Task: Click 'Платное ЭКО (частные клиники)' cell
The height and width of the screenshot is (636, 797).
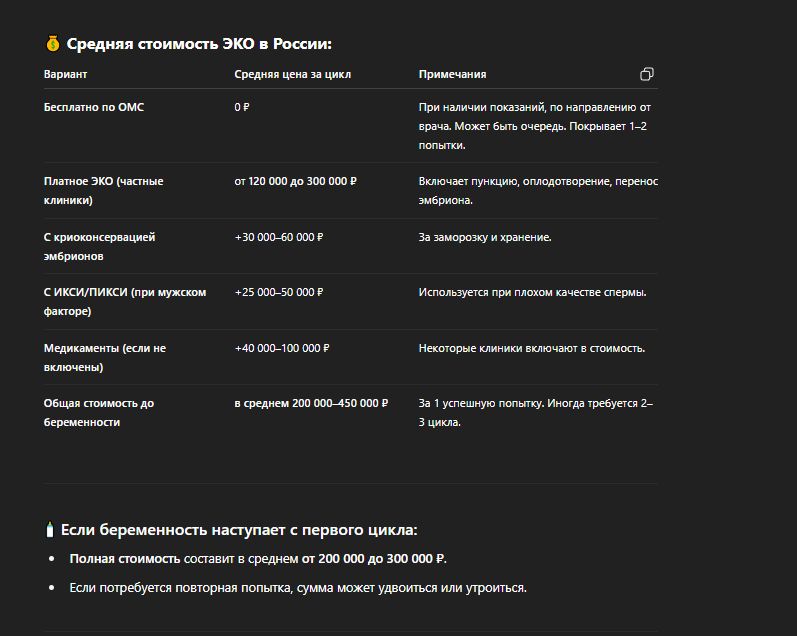Action: click(x=104, y=191)
